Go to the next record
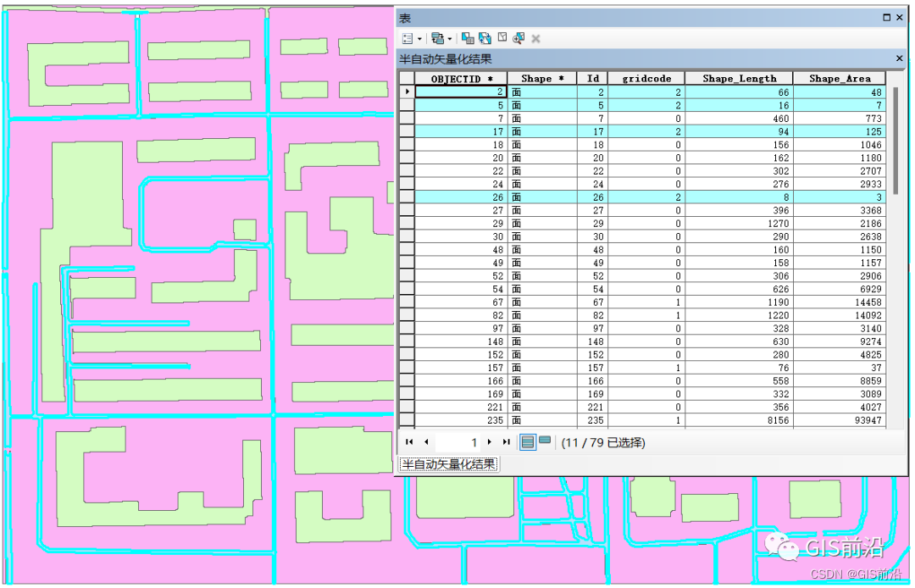Viewport: 915px width, 588px height. 490,442
